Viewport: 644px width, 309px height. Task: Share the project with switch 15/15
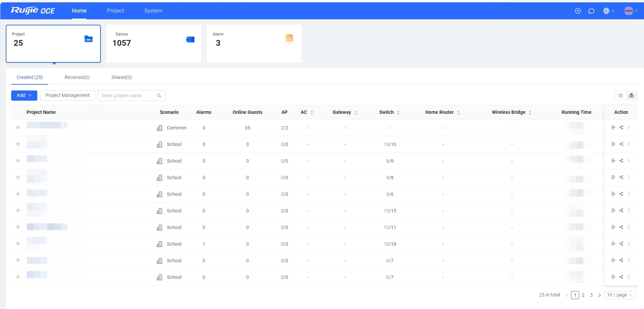(x=621, y=210)
